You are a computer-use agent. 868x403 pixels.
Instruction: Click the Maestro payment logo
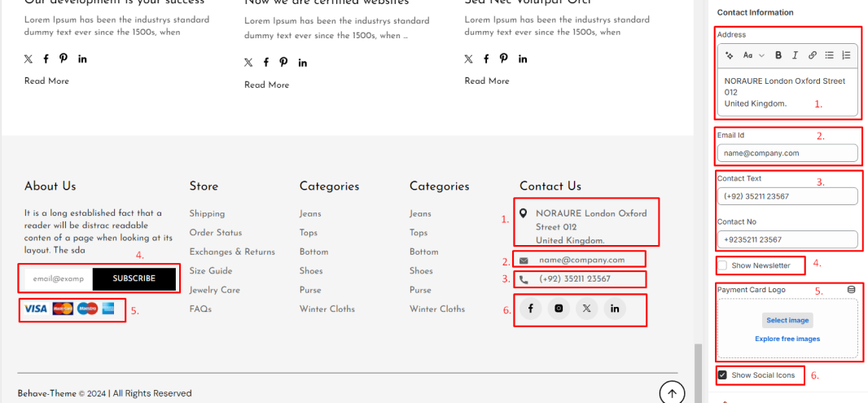[x=87, y=309]
